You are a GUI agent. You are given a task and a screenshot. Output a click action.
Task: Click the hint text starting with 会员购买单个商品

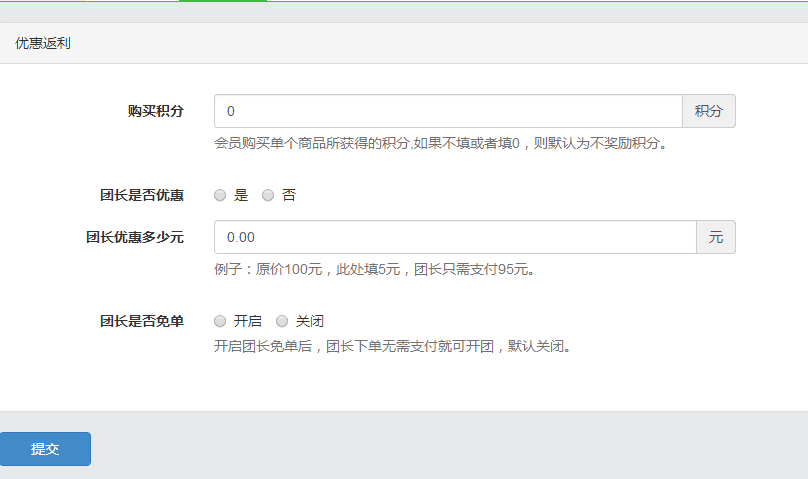click(x=441, y=143)
